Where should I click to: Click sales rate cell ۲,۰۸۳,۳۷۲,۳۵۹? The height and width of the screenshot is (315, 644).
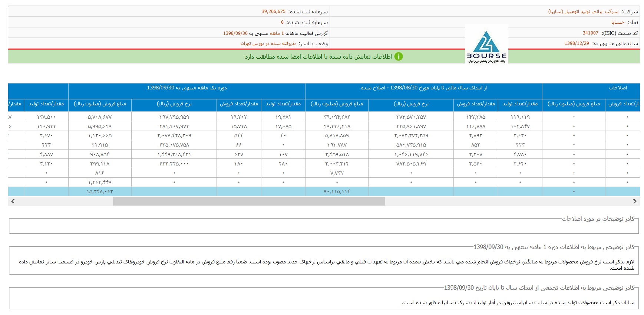coord(411,135)
